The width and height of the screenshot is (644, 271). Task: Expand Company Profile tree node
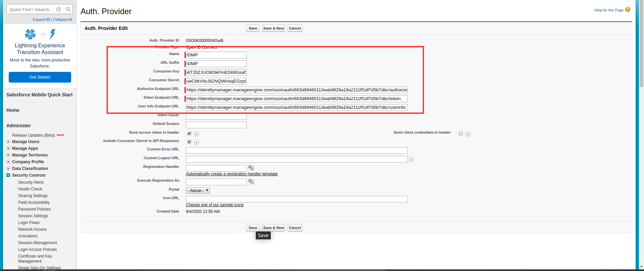point(8,162)
